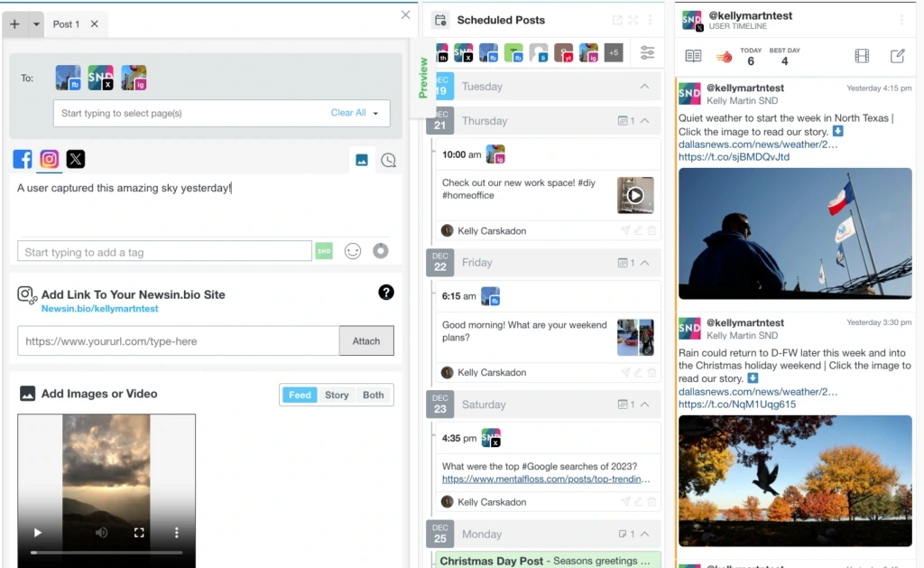Select Story post type option
Image resolution: width=924 pixels, height=568 pixels.
point(337,395)
